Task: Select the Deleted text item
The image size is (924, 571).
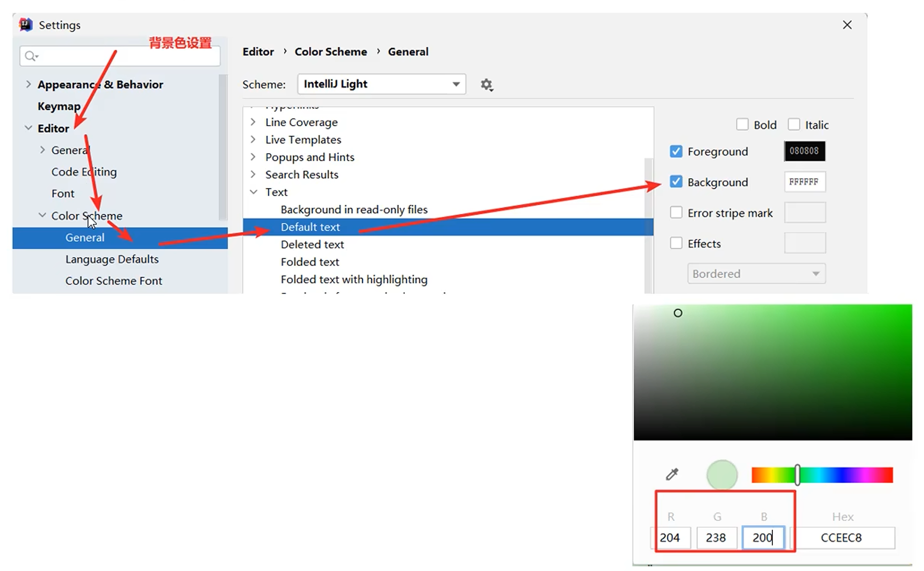Action: [x=312, y=245]
